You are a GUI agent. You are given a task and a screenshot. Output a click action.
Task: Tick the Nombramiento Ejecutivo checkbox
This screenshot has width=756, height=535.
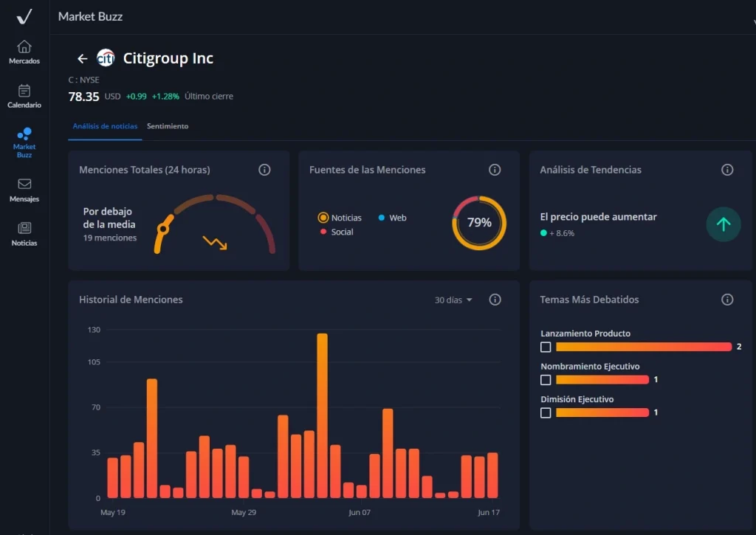(546, 380)
